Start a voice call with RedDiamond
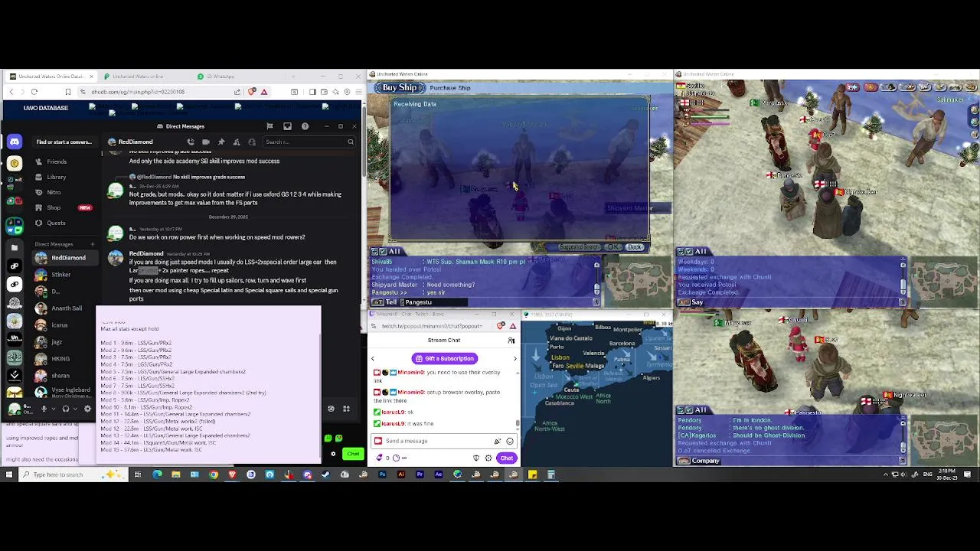Screen dimensions: 980x551 (191, 142)
